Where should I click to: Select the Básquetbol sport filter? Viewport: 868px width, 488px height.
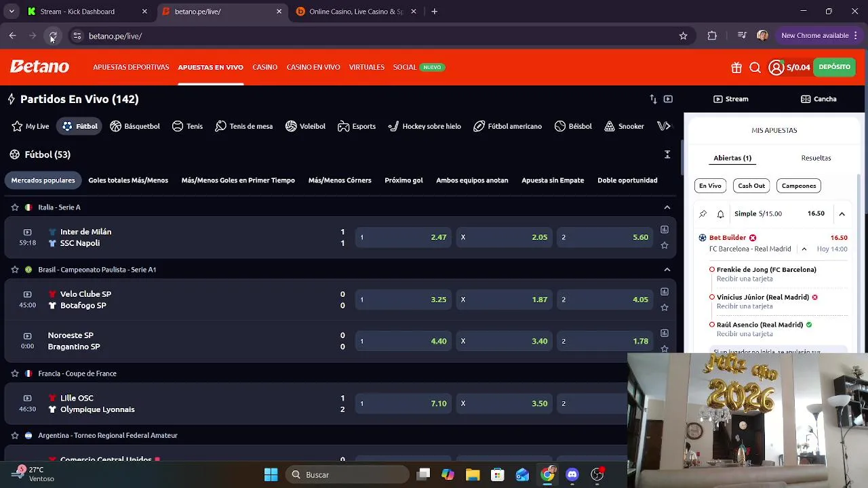pyautogui.click(x=135, y=126)
